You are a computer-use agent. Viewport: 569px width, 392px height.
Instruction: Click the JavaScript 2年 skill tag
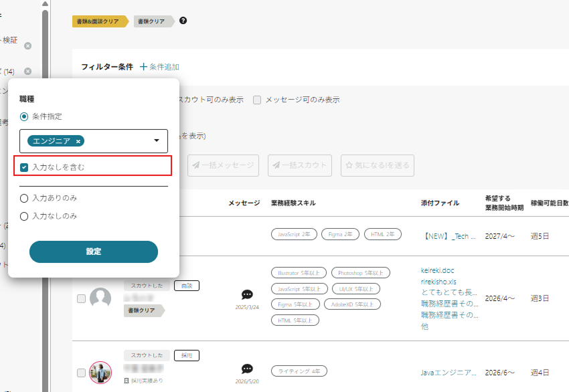[294, 234]
